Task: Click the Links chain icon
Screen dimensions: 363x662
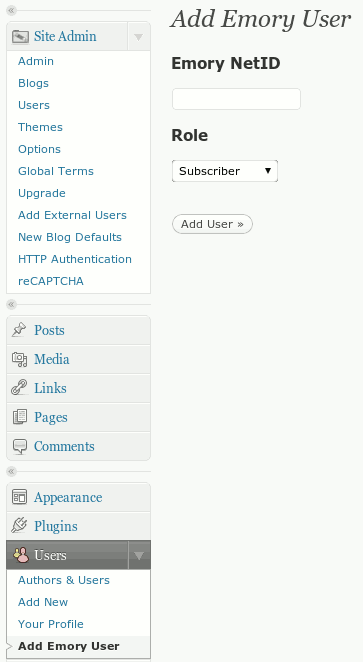Action: tap(19, 388)
